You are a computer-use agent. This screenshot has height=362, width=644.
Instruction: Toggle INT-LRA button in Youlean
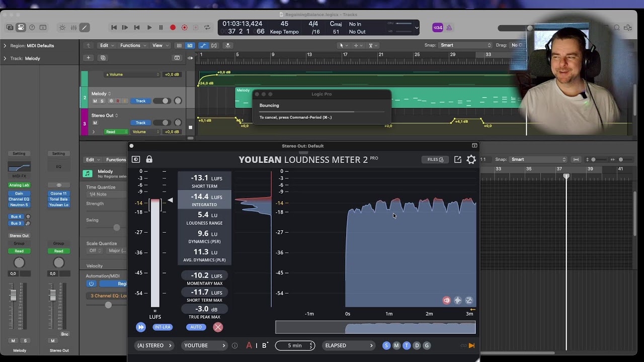162,327
